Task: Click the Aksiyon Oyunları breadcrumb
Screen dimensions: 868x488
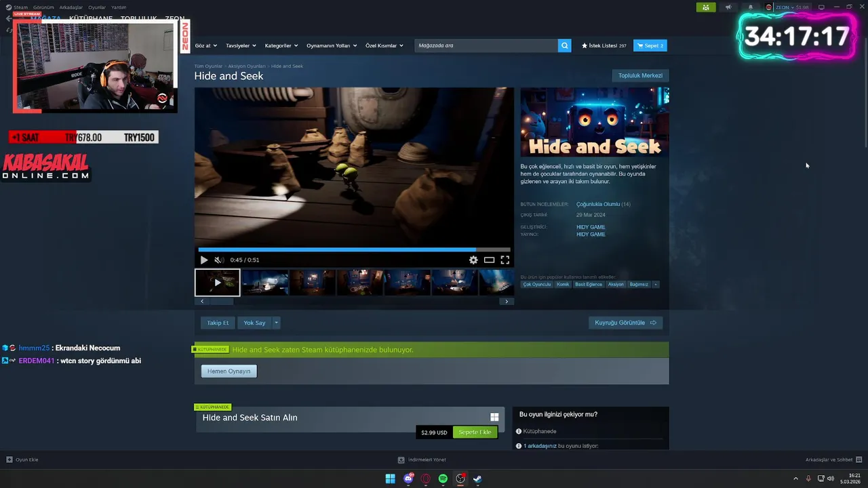Action: (247, 66)
